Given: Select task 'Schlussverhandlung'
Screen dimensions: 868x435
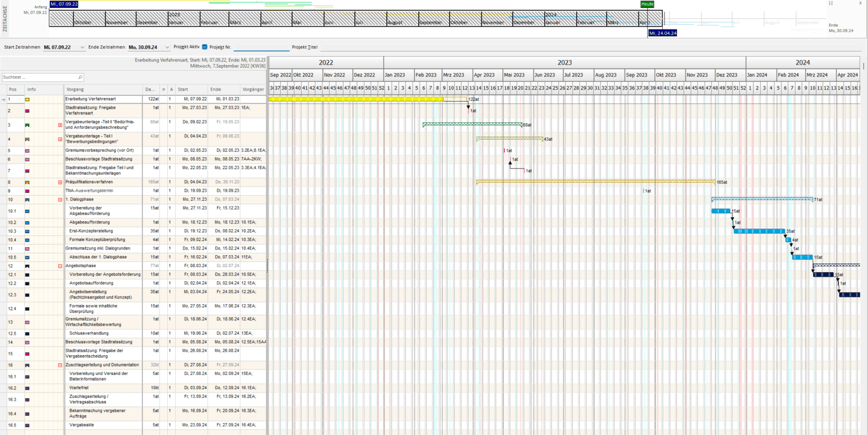Looking at the screenshot, I should coord(90,334).
